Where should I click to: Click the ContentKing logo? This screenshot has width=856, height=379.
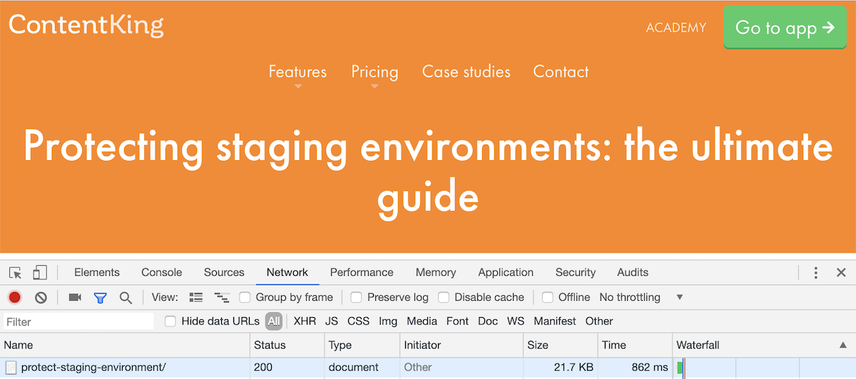[86, 25]
